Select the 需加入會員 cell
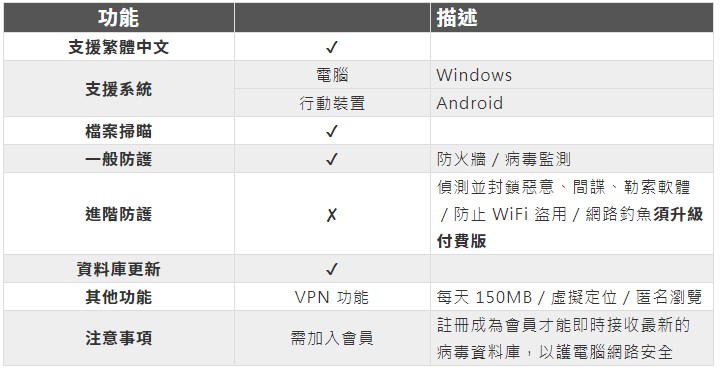The width and height of the screenshot is (722, 370). pos(332,338)
